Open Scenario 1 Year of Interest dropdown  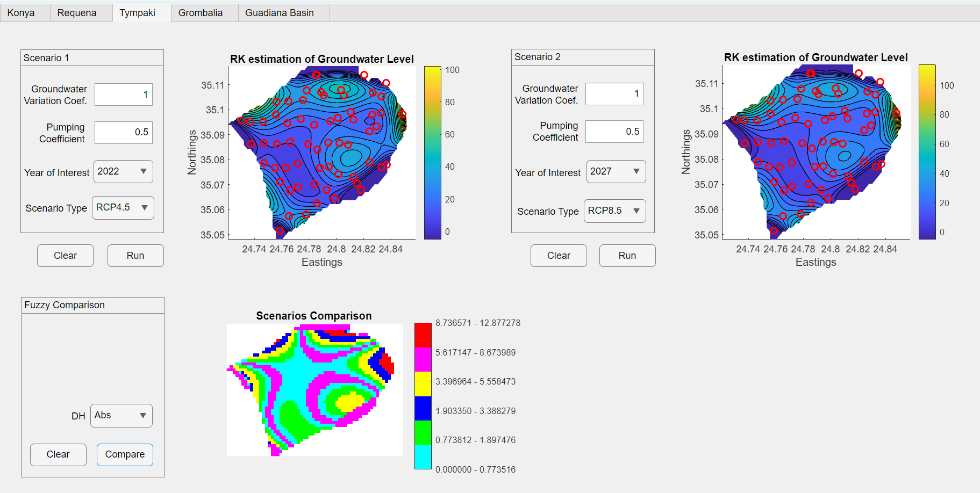pos(123,171)
